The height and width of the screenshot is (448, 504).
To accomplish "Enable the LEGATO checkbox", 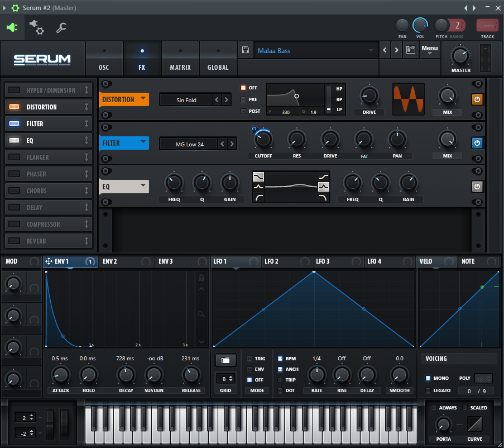I will (428, 390).
